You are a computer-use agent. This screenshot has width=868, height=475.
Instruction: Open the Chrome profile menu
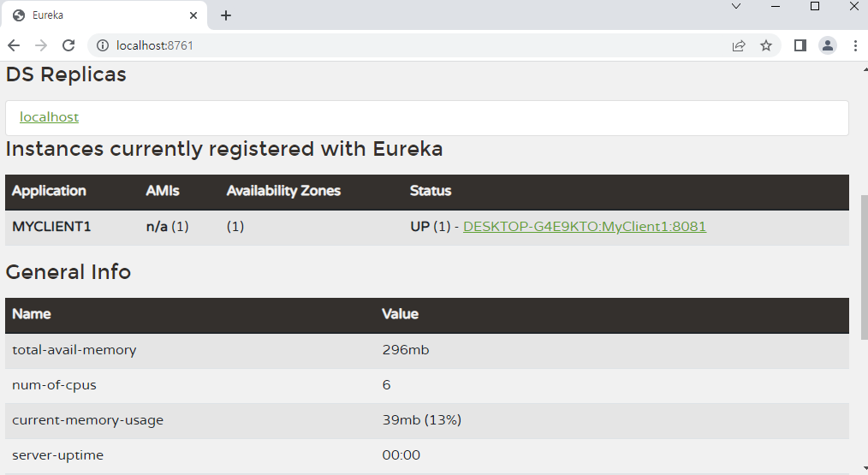(x=828, y=45)
